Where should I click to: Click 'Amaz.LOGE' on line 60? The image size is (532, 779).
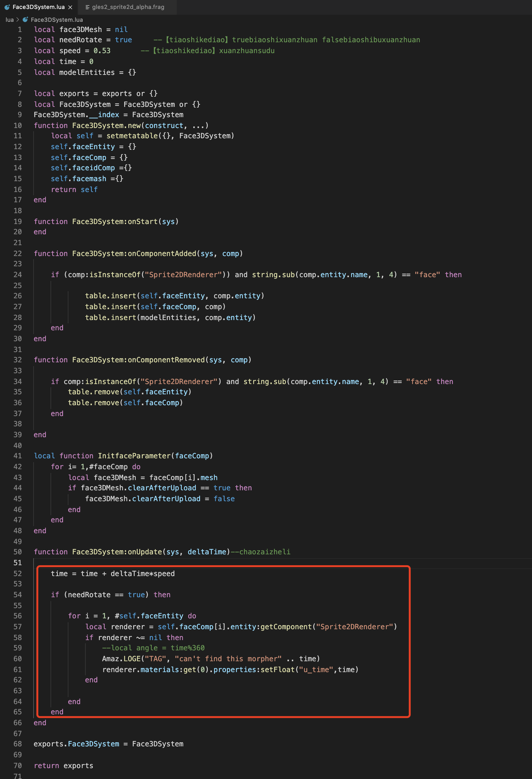[x=121, y=659]
